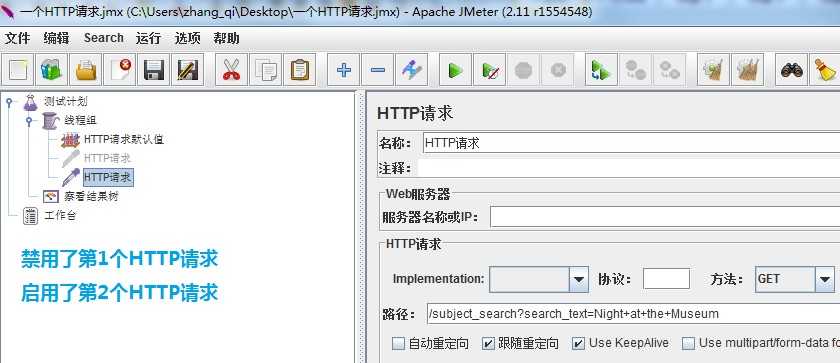Start the test with green play icon
The width and height of the screenshot is (840, 363).
[x=455, y=70]
